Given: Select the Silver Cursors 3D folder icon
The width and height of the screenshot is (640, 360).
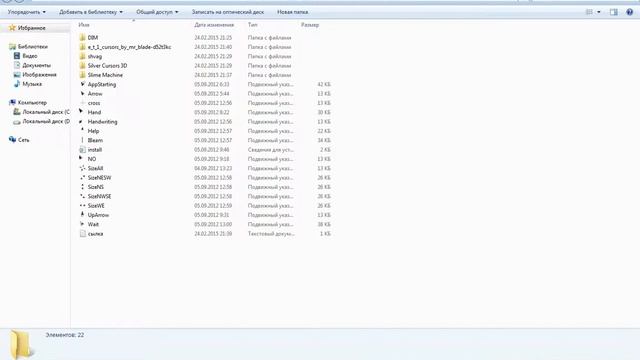Looking at the screenshot, I should click(82, 66).
